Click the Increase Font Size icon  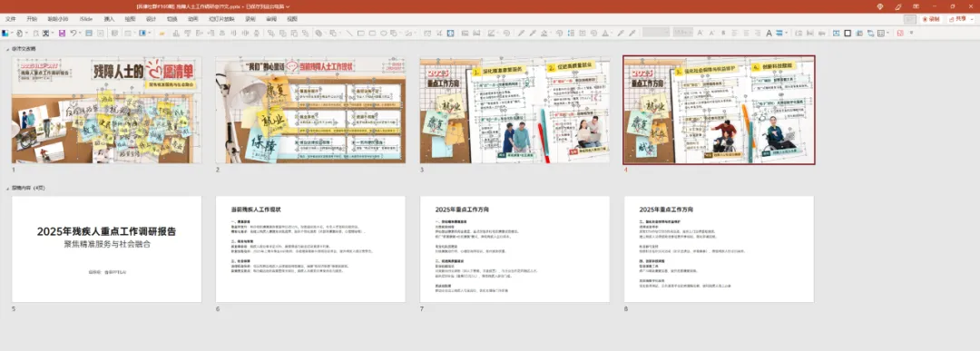click(x=700, y=33)
